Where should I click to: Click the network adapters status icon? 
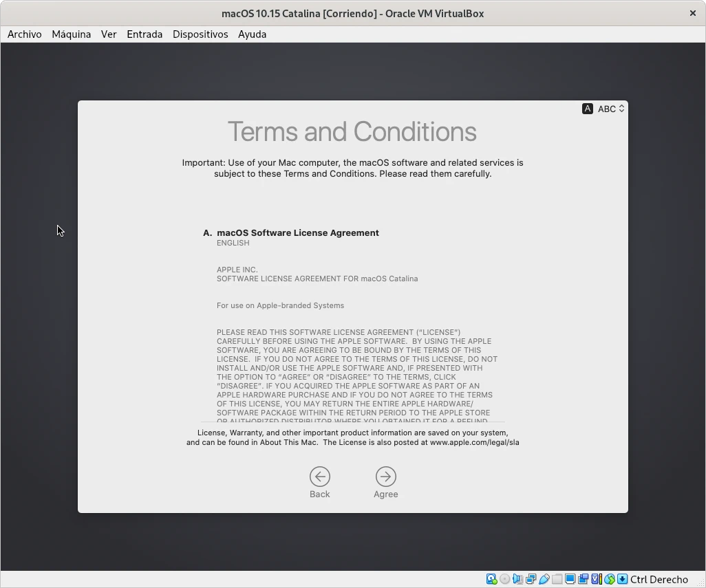click(x=531, y=579)
